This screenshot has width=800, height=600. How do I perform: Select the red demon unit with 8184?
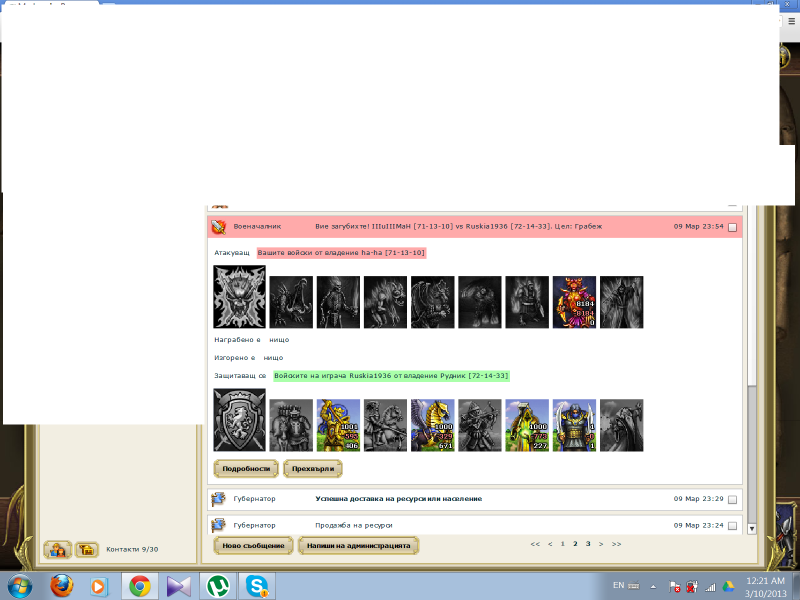click(574, 301)
